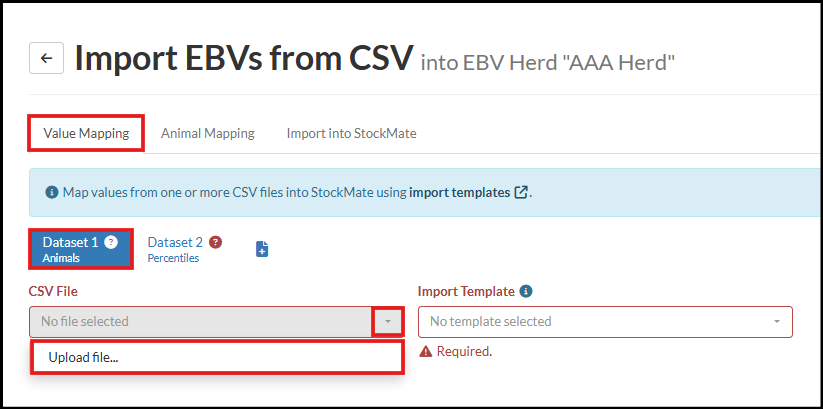823x409 pixels.
Task: Expand the CSV File dropdown arrow
Action: click(387, 321)
